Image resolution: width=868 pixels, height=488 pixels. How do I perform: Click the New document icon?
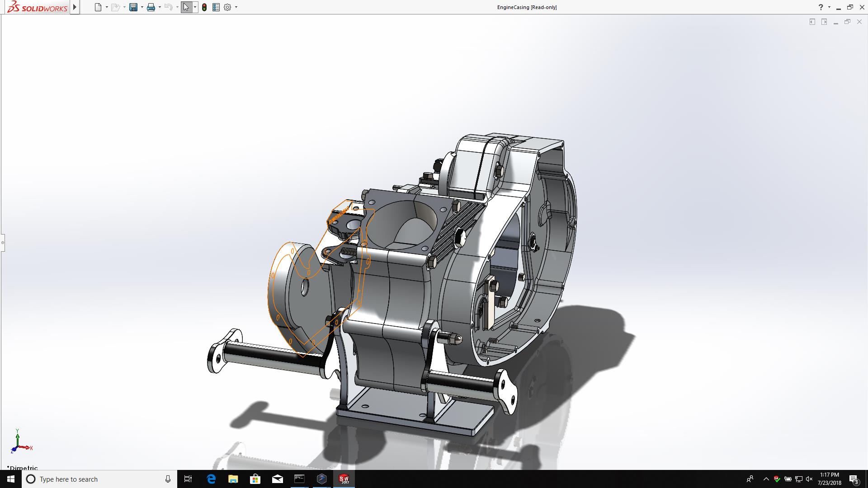98,7
